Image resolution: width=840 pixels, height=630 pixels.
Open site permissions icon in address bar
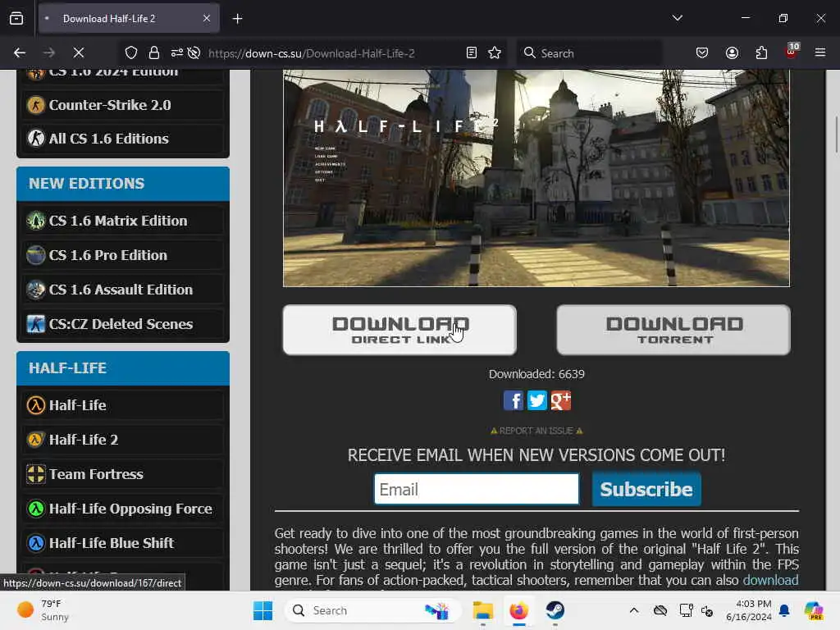[177, 52]
